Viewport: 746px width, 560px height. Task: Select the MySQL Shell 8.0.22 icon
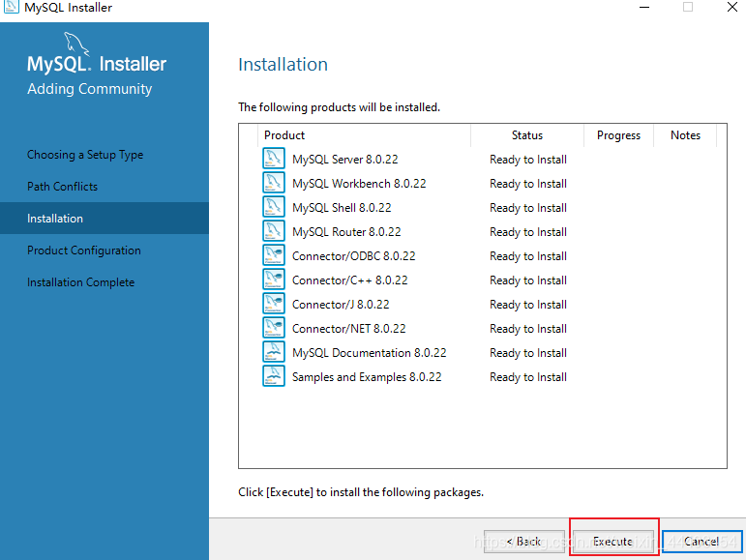[273, 207]
